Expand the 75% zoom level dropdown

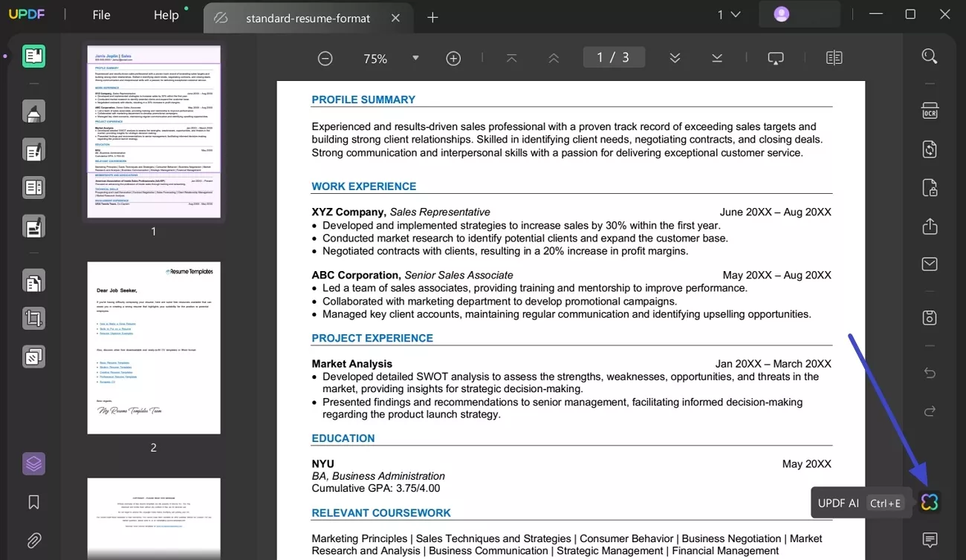[x=415, y=58]
